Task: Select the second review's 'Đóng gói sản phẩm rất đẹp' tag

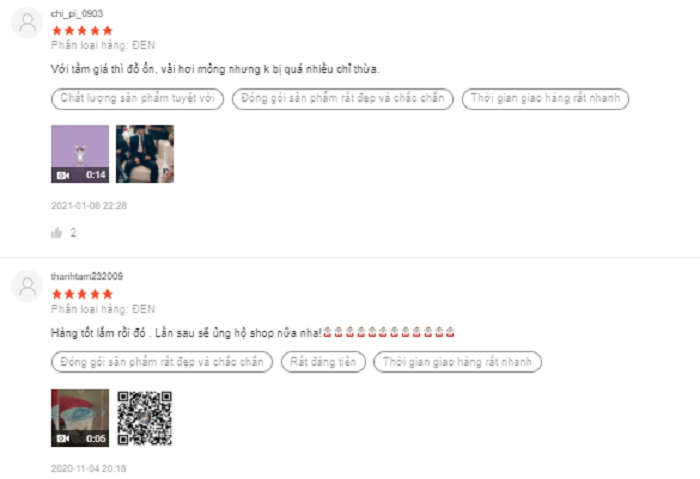Action: [x=162, y=362]
